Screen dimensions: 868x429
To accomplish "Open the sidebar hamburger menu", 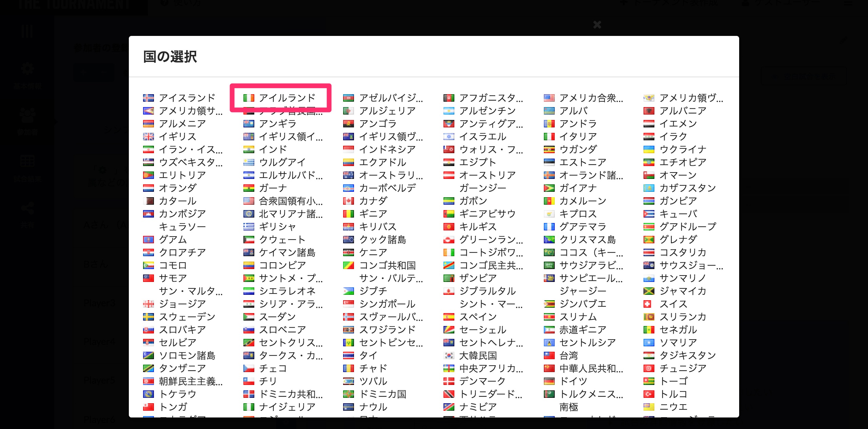I will 27,30.
